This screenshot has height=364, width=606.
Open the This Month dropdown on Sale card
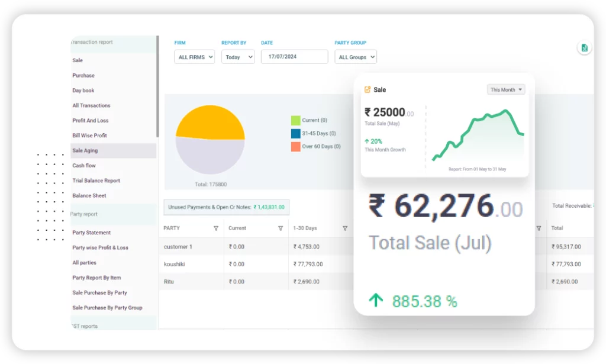[x=506, y=89]
